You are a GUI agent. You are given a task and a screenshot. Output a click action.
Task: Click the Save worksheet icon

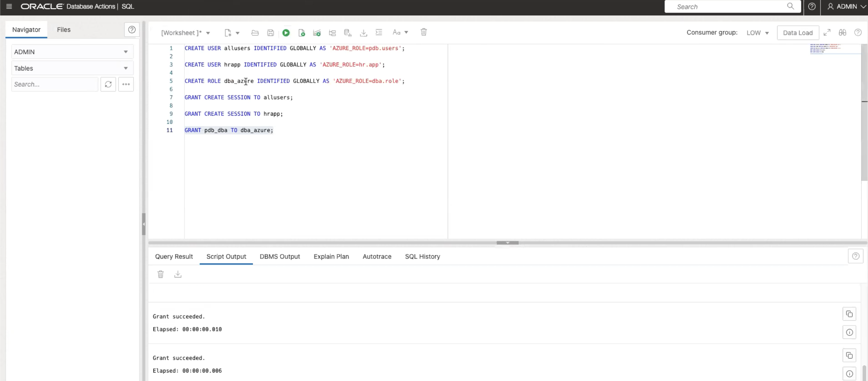(270, 33)
